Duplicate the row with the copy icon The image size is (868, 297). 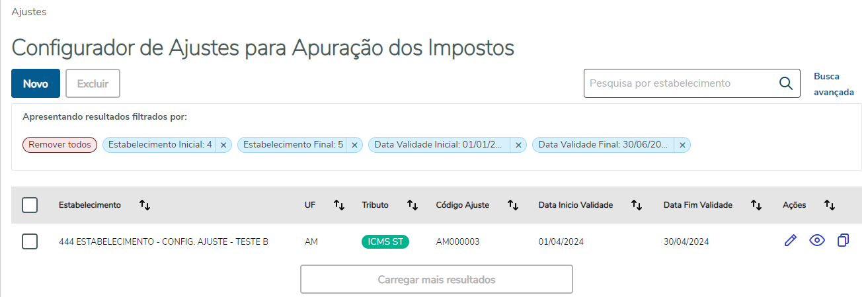[843, 241]
